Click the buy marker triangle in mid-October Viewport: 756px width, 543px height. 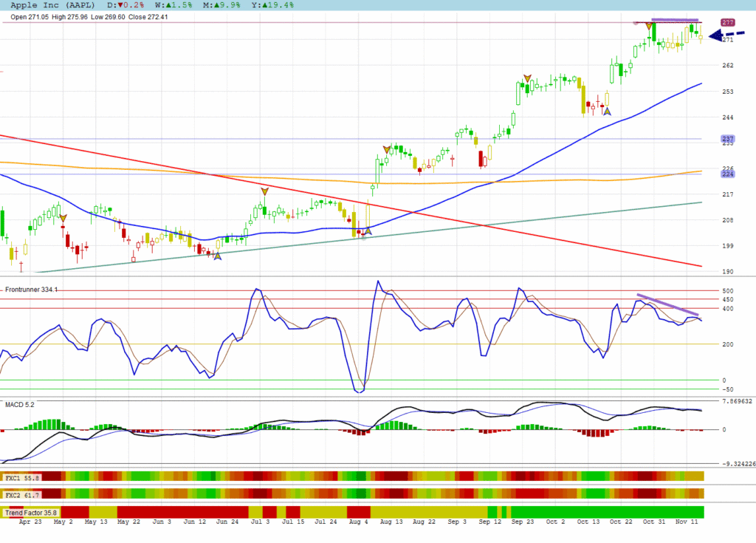pyautogui.click(x=607, y=112)
